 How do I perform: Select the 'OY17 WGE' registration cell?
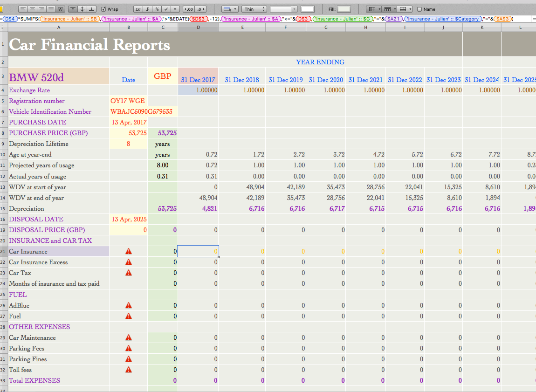click(129, 101)
